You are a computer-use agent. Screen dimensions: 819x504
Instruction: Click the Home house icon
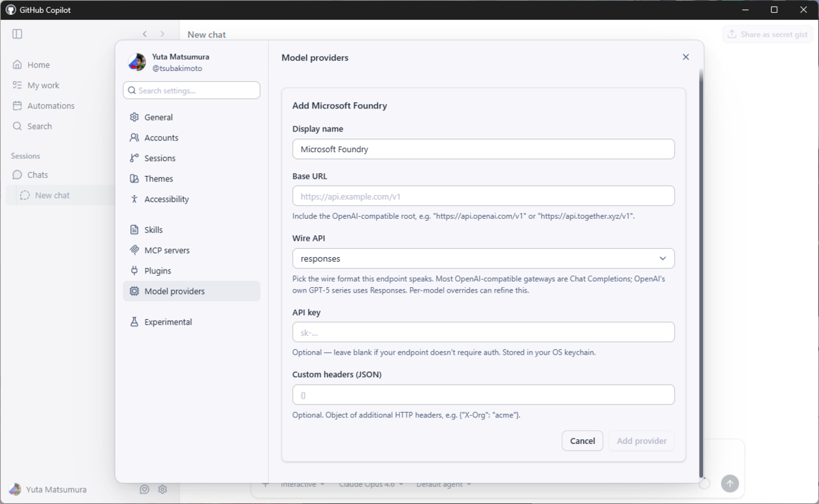(x=18, y=65)
